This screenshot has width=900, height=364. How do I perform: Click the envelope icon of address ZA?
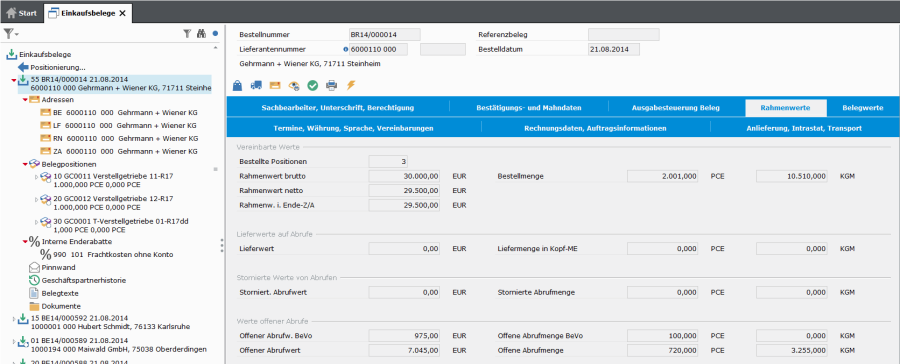[x=46, y=151]
